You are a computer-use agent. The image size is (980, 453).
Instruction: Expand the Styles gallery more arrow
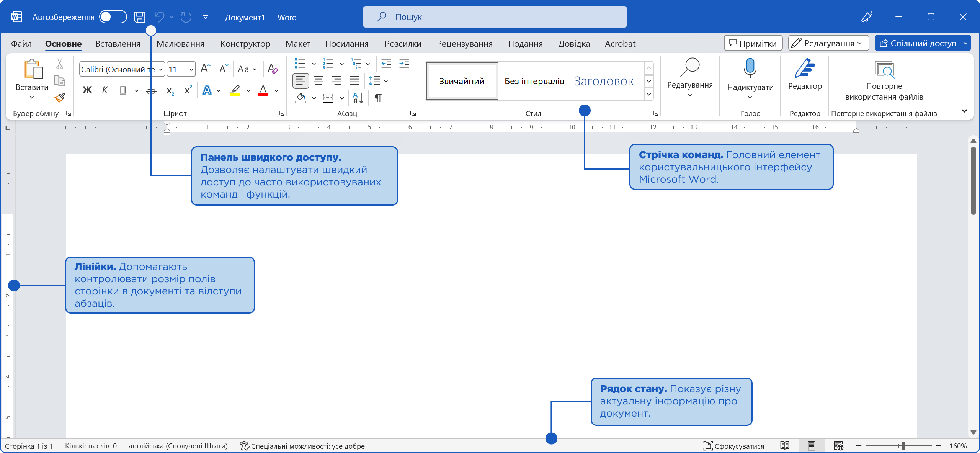click(x=649, y=93)
